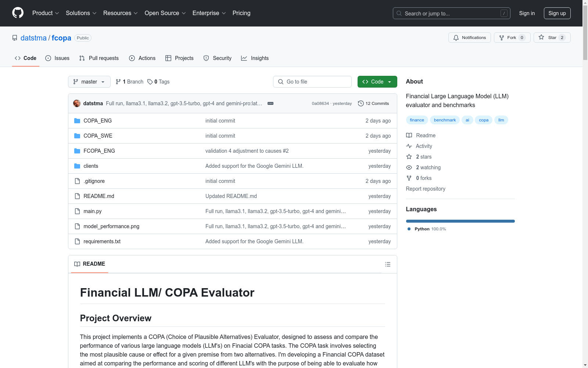The width and height of the screenshot is (588, 368).
Task: View the Projects tab
Action: tap(179, 58)
